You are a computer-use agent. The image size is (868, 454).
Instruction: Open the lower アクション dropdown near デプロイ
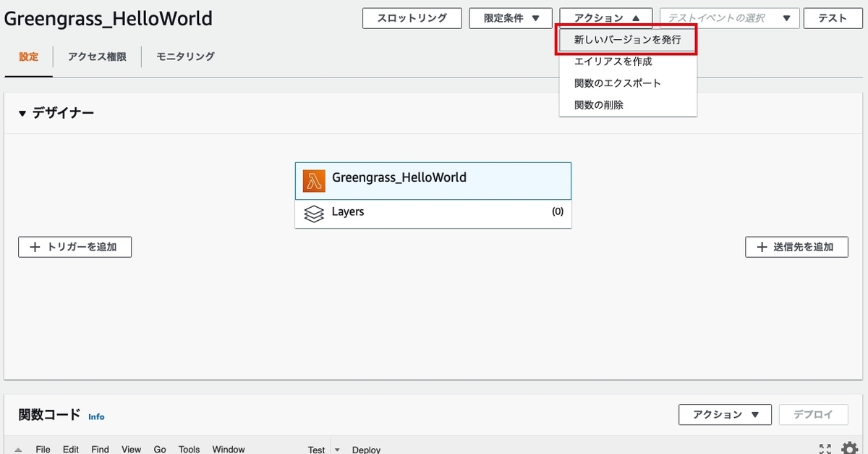point(725,414)
